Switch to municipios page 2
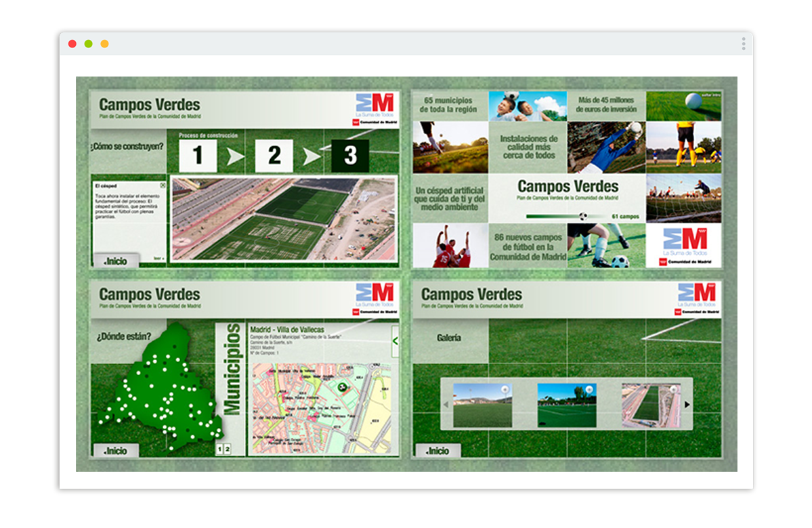Image resolution: width=812 pixels, height=528 pixels. (228, 449)
